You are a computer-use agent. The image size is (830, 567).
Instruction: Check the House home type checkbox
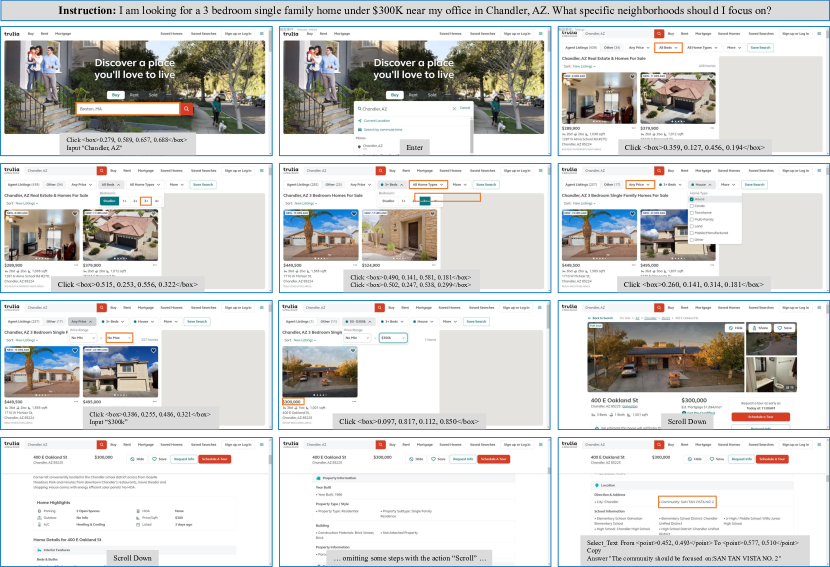(x=692, y=199)
